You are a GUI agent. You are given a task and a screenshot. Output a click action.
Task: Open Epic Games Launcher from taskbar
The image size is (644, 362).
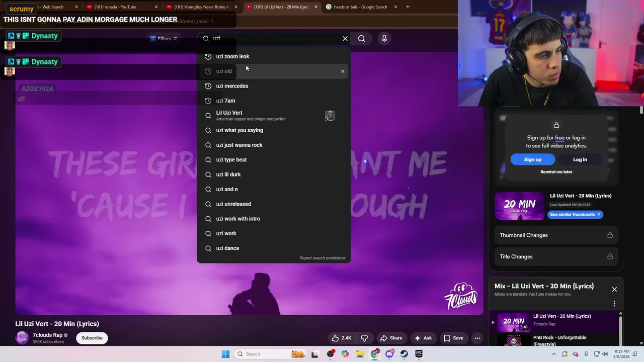pyautogui.click(x=419, y=354)
